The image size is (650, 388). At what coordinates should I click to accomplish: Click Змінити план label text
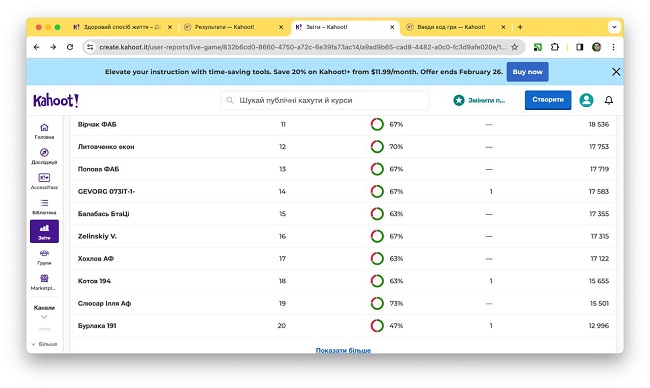coord(487,100)
